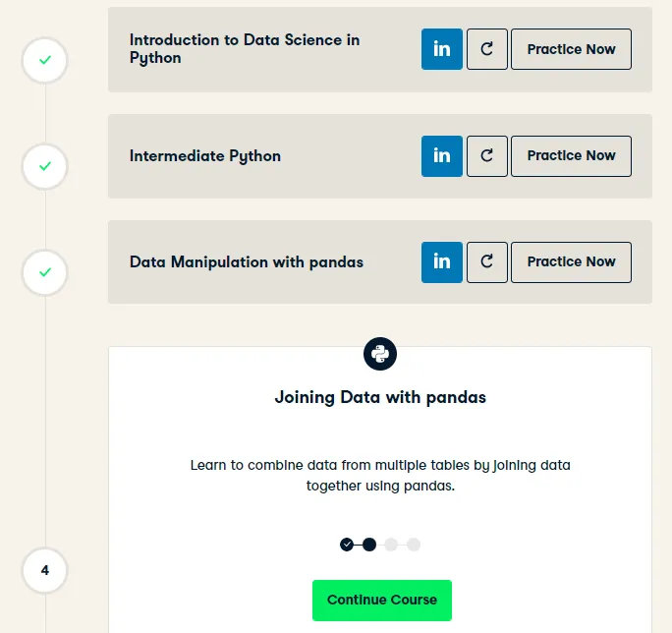This screenshot has height=633, width=672.
Task: Click checkmark circle for Introduction to Data Science
Action: click(x=45, y=60)
